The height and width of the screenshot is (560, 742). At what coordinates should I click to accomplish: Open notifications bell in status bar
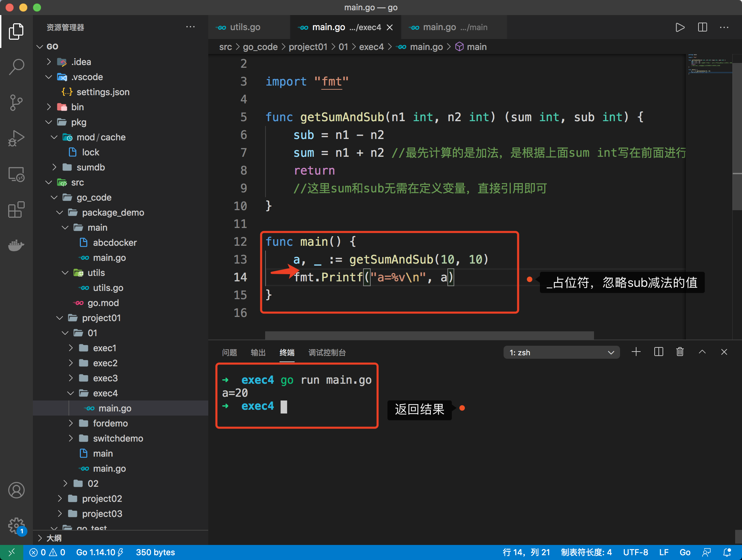727,552
